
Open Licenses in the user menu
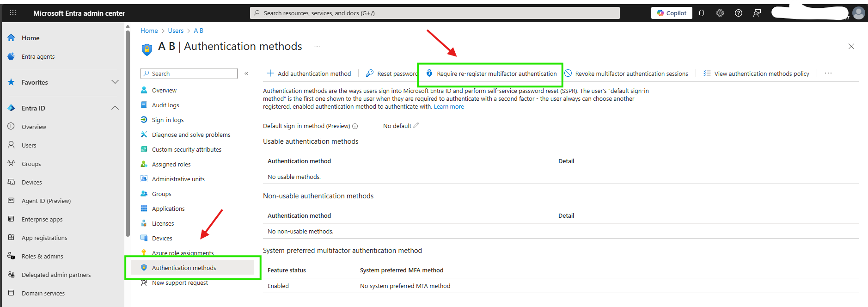pyautogui.click(x=163, y=223)
